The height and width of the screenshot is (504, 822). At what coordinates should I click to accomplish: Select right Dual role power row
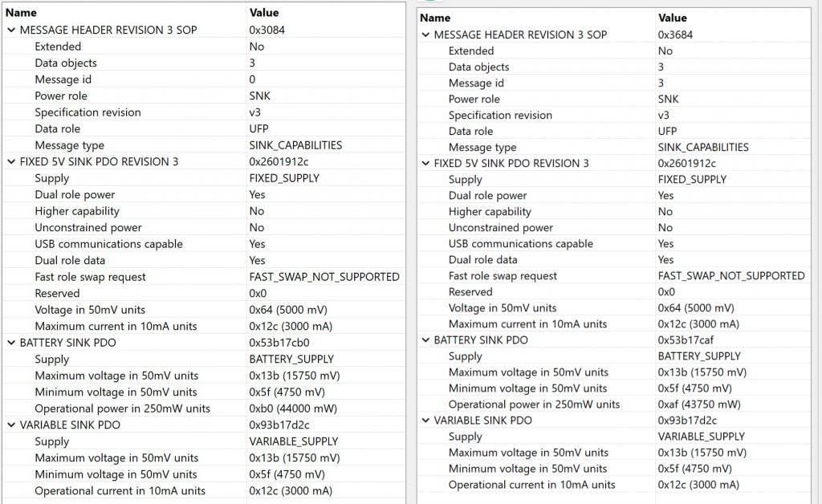click(x=614, y=195)
